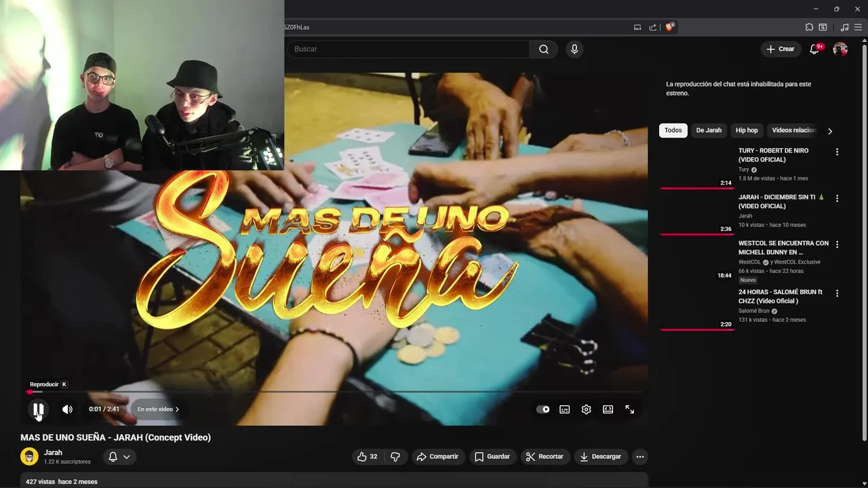Open the media control music note icon
Screen dimensions: 868x488
844,27
